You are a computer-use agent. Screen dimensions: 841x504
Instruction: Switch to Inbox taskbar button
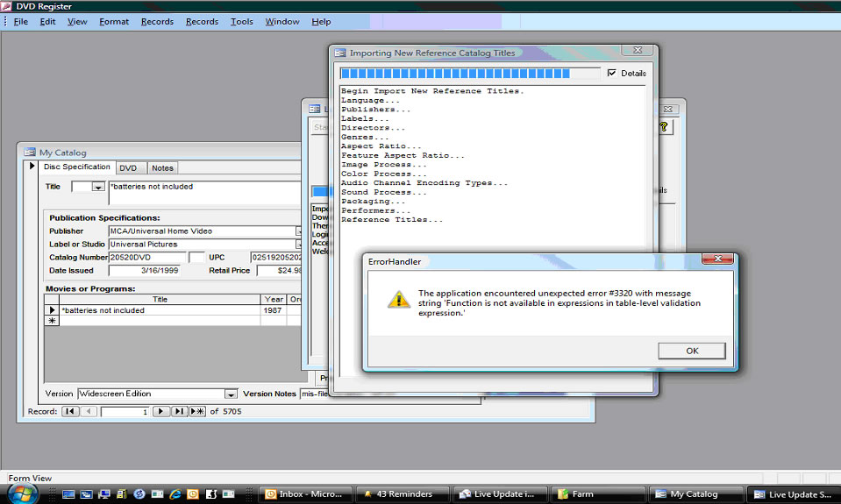[x=307, y=494]
